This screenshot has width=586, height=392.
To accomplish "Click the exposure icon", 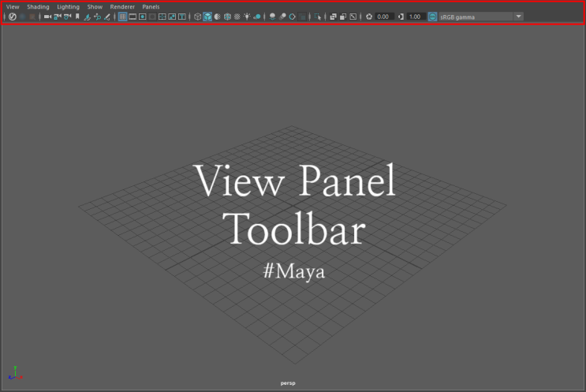I will click(369, 17).
